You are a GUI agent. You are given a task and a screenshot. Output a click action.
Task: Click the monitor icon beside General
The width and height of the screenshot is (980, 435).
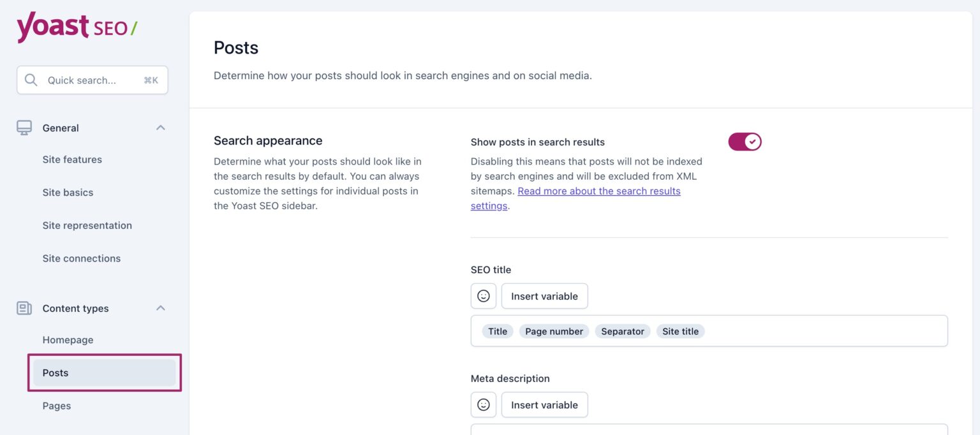24,126
